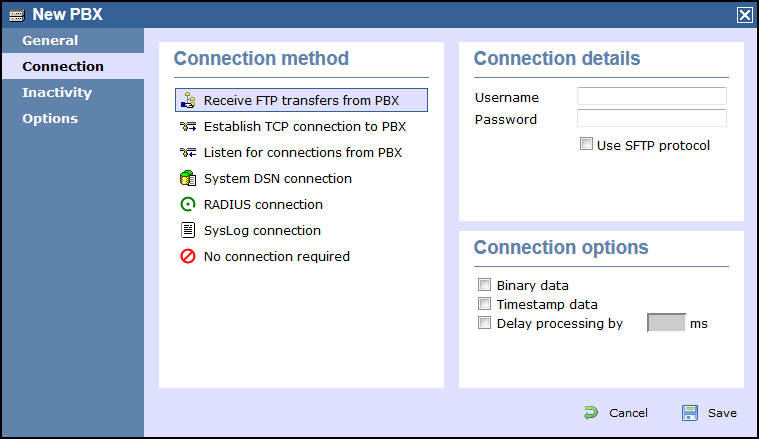Toggle the Timestamp data checkbox

(485, 304)
